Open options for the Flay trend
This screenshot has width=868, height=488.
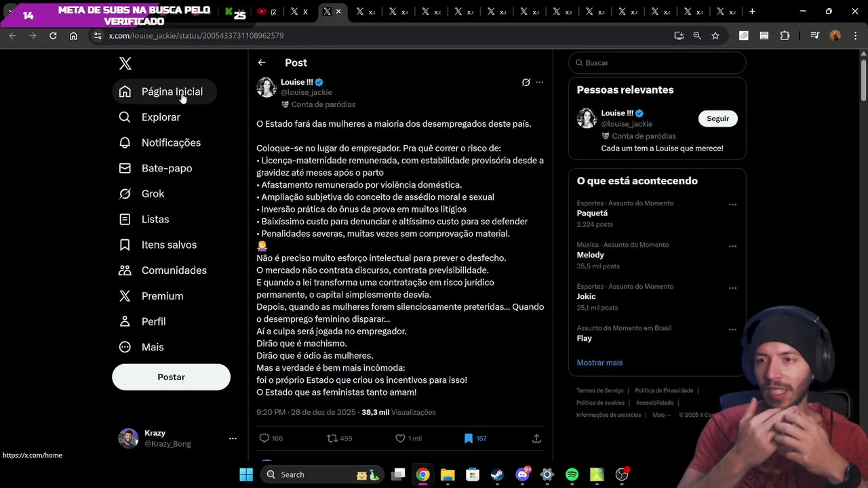click(x=732, y=329)
